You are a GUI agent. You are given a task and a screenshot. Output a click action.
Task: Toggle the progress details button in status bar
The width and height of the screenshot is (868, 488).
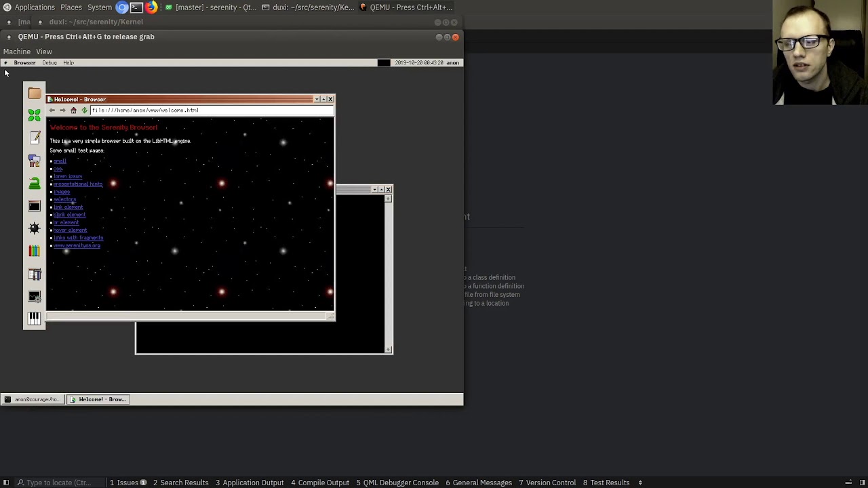(x=848, y=483)
